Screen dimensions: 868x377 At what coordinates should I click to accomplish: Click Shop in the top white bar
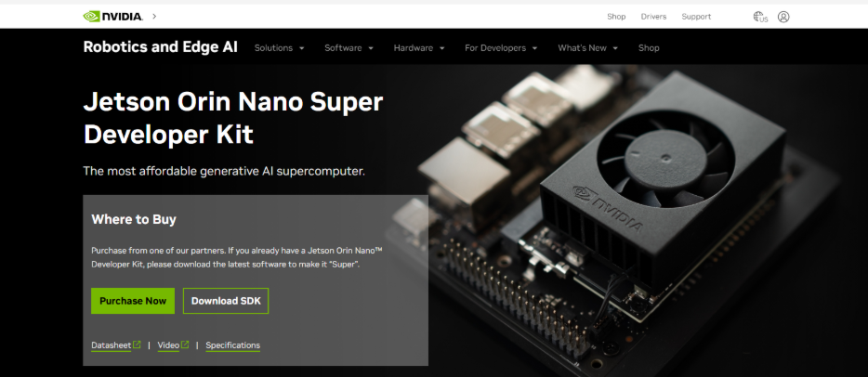click(x=616, y=17)
